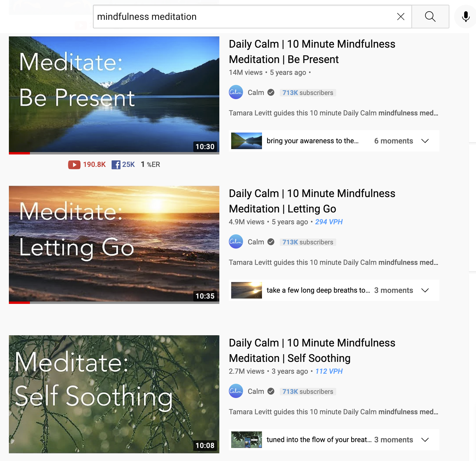Click the Facebook icon beside 25K

coord(116,165)
